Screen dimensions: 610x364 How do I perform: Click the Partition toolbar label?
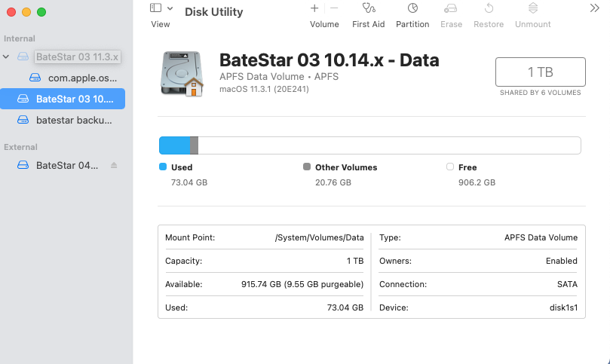point(412,24)
